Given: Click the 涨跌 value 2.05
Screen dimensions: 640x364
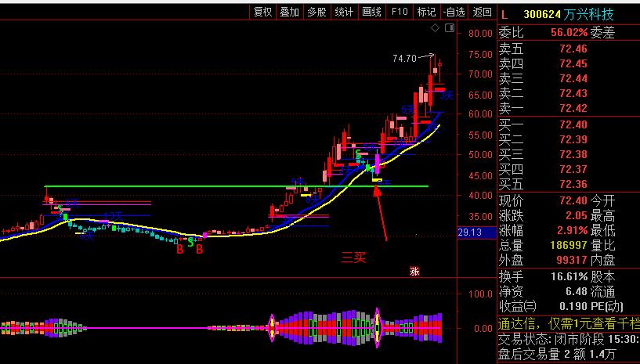Looking at the screenshot, I should tap(577, 216).
